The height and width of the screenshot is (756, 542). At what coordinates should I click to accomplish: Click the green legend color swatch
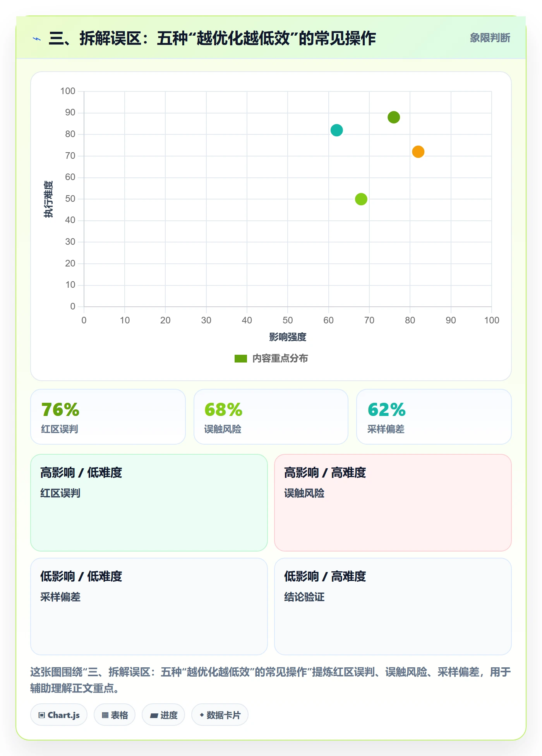[241, 359]
